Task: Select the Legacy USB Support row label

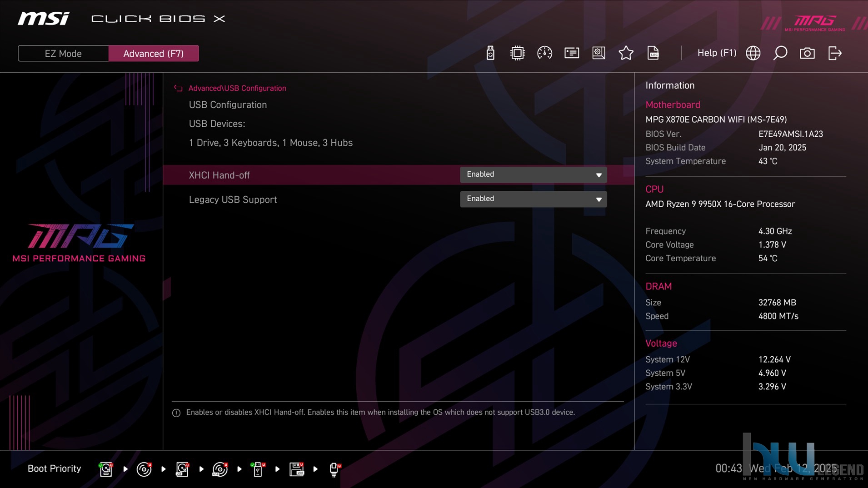Action: pyautogui.click(x=233, y=199)
